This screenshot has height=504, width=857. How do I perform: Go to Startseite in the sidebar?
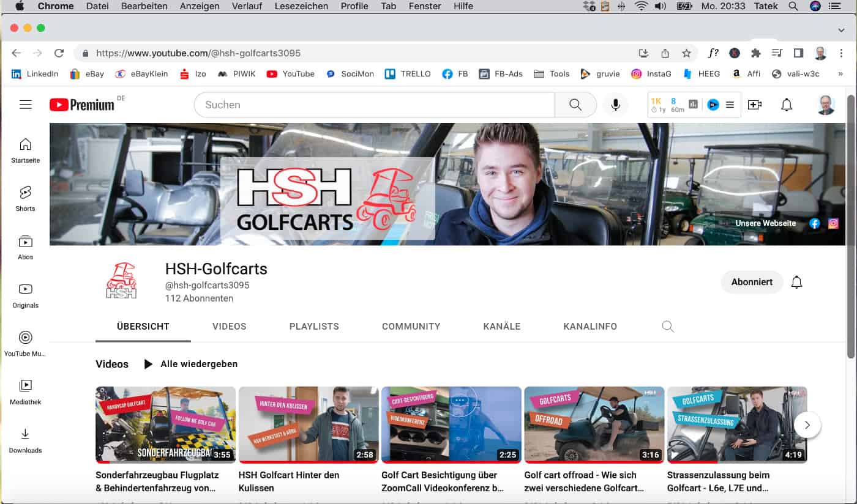(25, 150)
